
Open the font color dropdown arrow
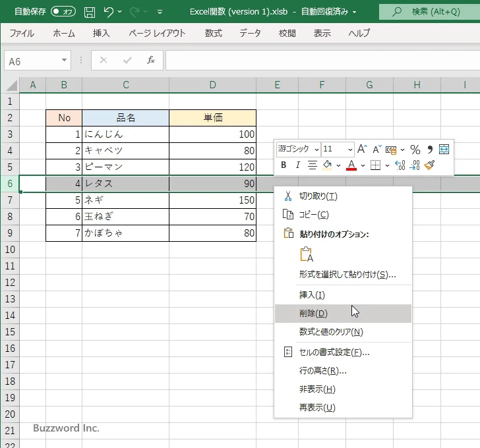[363, 165]
